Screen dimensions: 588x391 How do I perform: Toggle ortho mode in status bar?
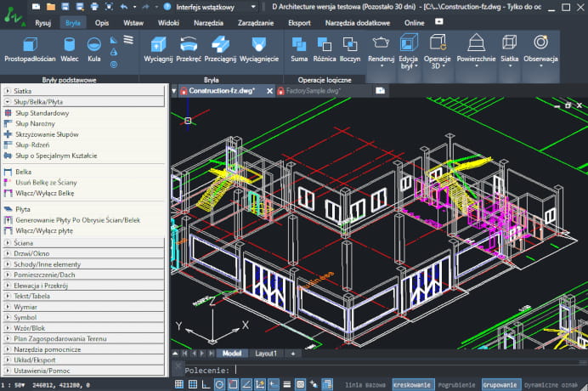click(x=206, y=384)
